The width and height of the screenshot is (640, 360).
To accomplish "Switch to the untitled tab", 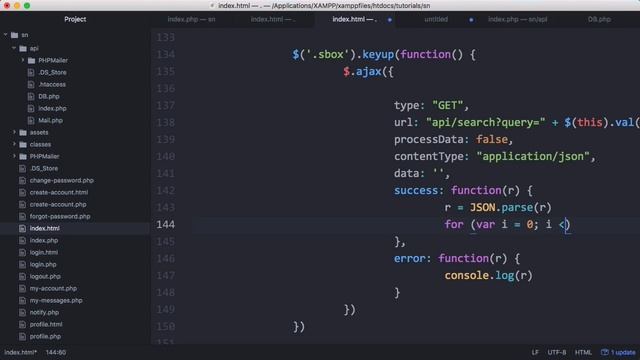I will tap(436, 19).
